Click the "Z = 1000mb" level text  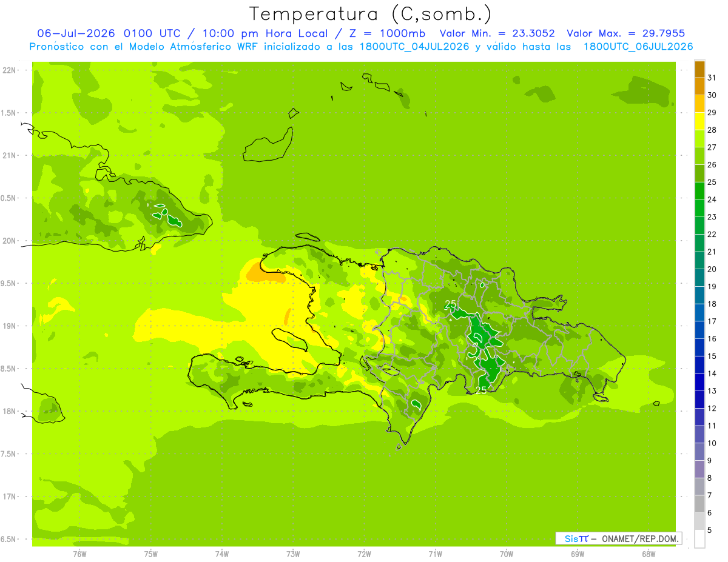pyautogui.click(x=387, y=33)
